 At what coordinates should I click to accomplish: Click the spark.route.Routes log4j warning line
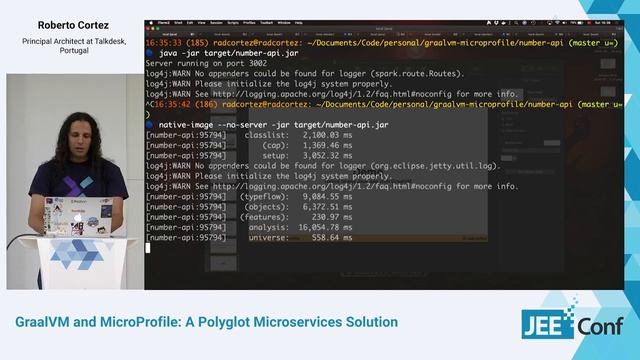(x=305, y=74)
